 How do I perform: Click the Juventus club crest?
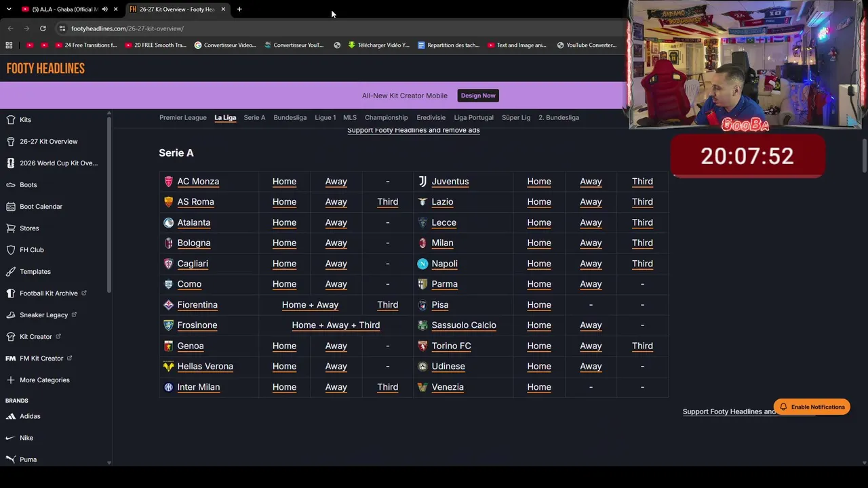pos(422,182)
